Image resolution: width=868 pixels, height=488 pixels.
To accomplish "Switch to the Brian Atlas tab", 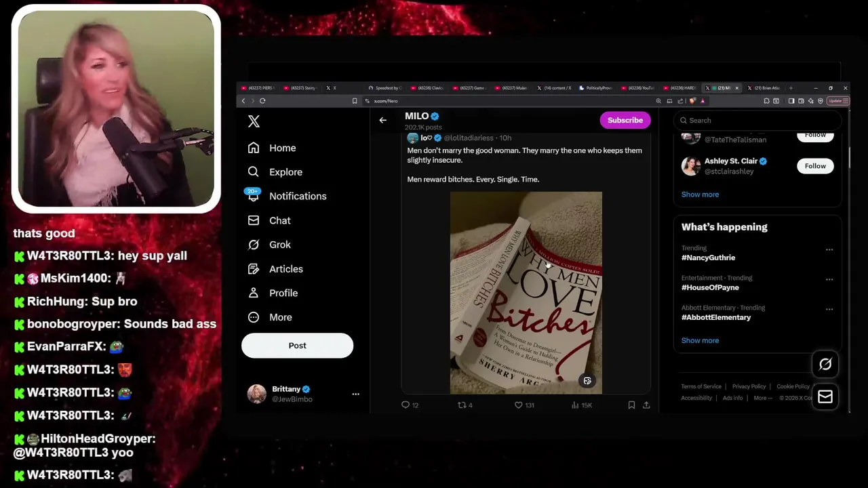I will 764,88.
